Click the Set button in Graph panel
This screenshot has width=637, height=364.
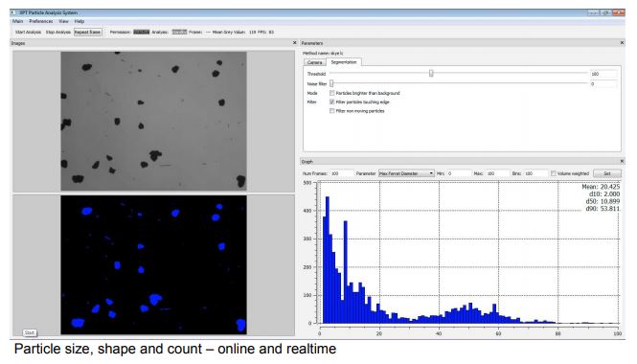(x=607, y=173)
